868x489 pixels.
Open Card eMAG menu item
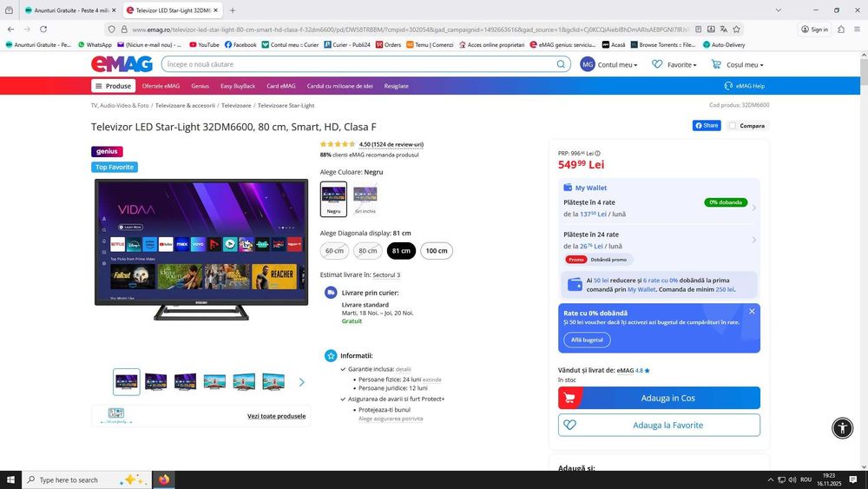coord(280,86)
